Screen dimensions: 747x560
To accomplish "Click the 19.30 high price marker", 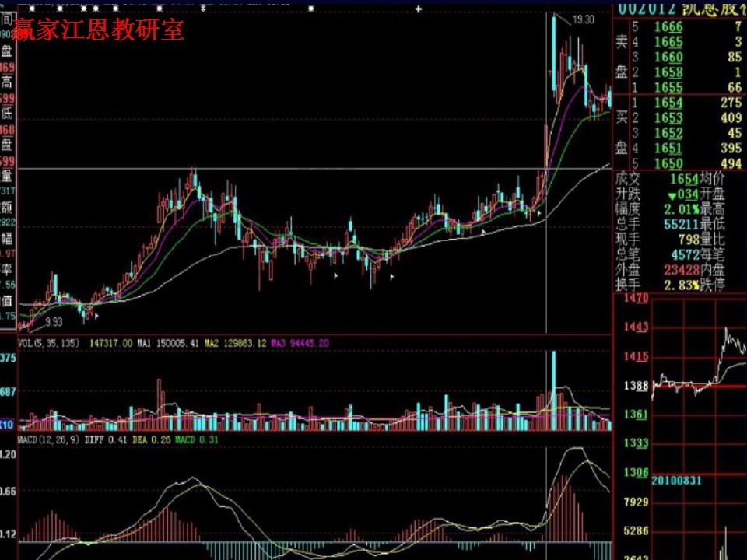I will tap(583, 19).
